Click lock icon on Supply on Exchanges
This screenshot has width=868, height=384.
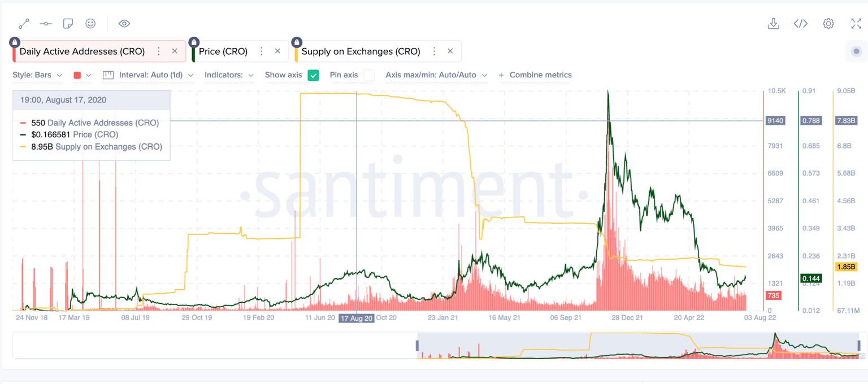tap(296, 42)
